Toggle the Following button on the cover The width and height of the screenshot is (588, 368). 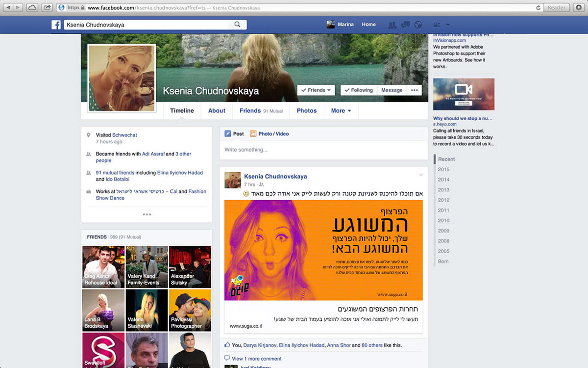358,90
